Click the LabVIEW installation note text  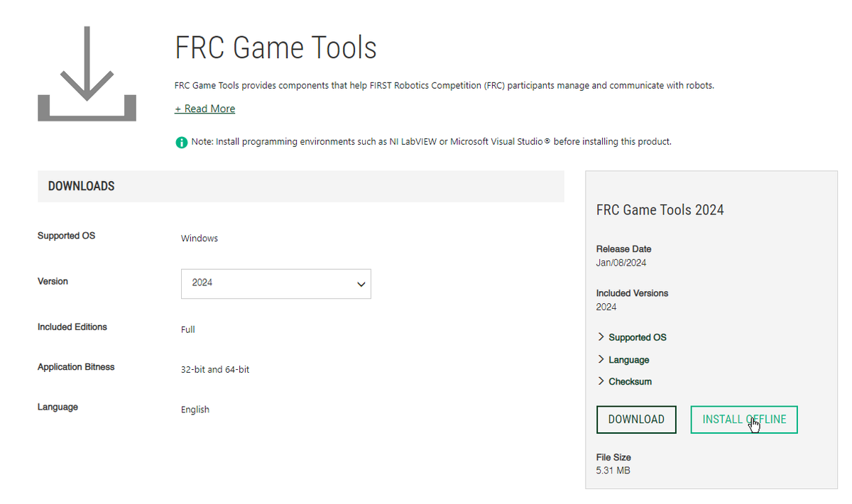pos(432,142)
